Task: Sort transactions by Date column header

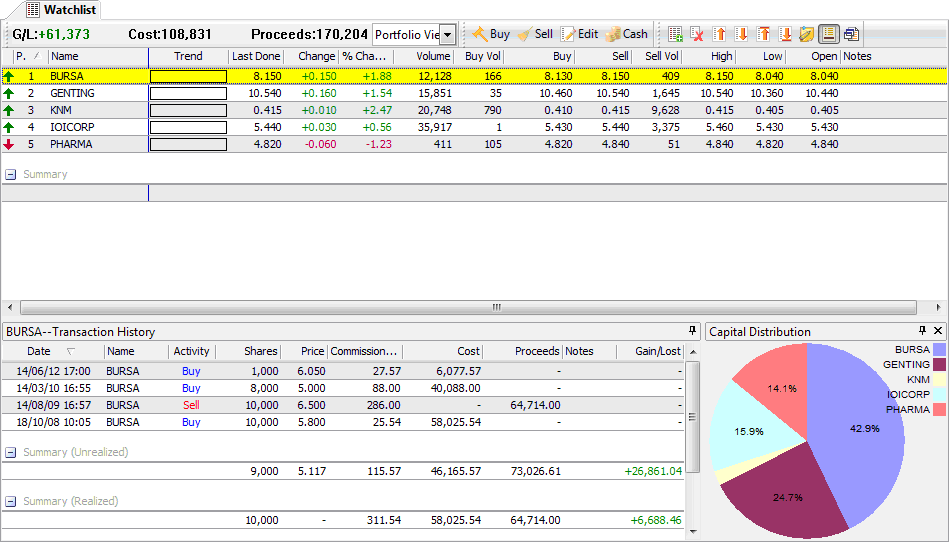Action: pyautogui.click(x=53, y=351)
